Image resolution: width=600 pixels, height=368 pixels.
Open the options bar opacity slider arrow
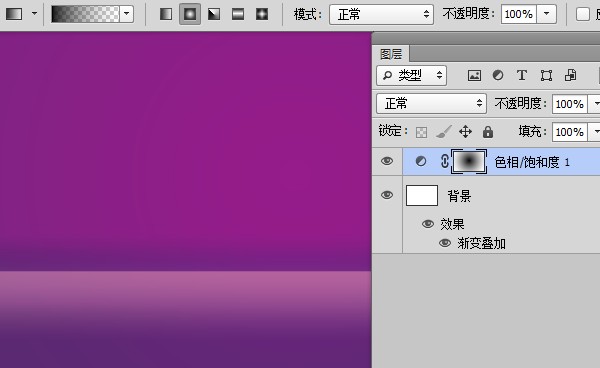pos(546,14)
